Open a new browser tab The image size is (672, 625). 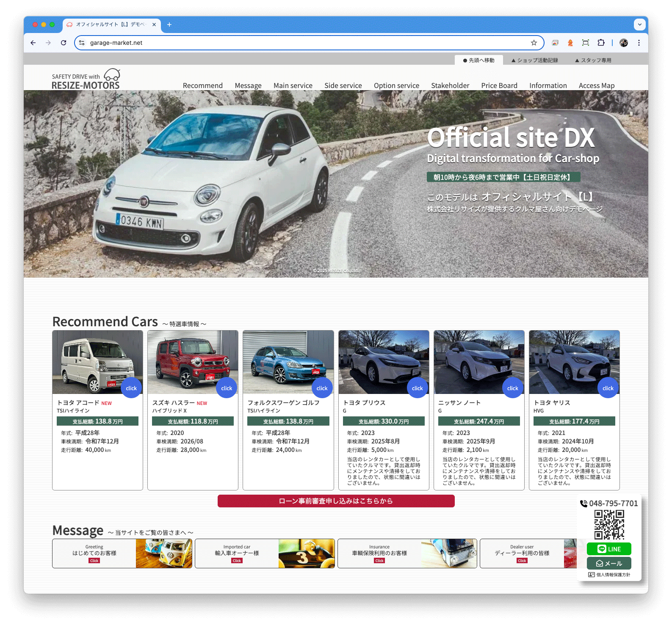click(169, 25)
